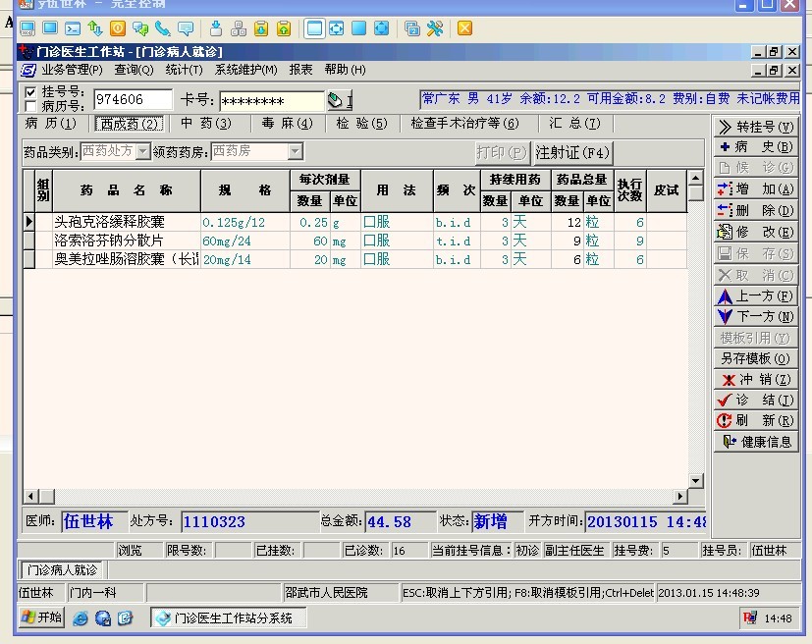The image size is (812, 644).
Task: Switch to the 毒麻(4) tab
Action: tap(288, 124)
